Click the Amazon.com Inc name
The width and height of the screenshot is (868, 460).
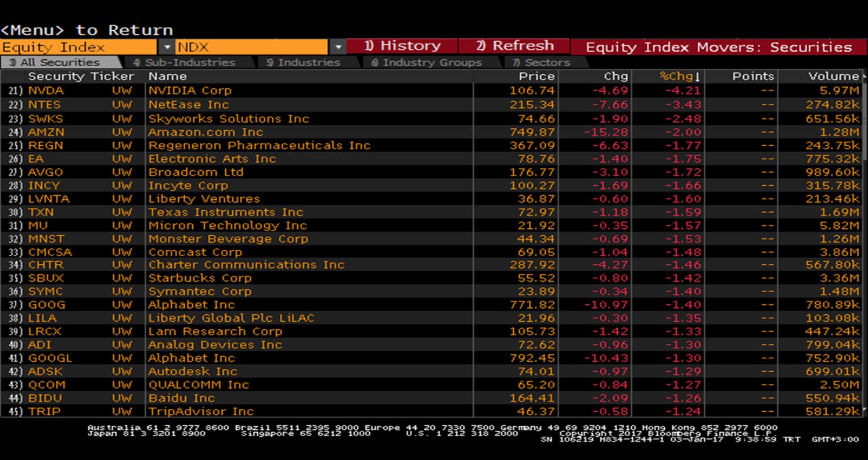[x=206, y=132]
